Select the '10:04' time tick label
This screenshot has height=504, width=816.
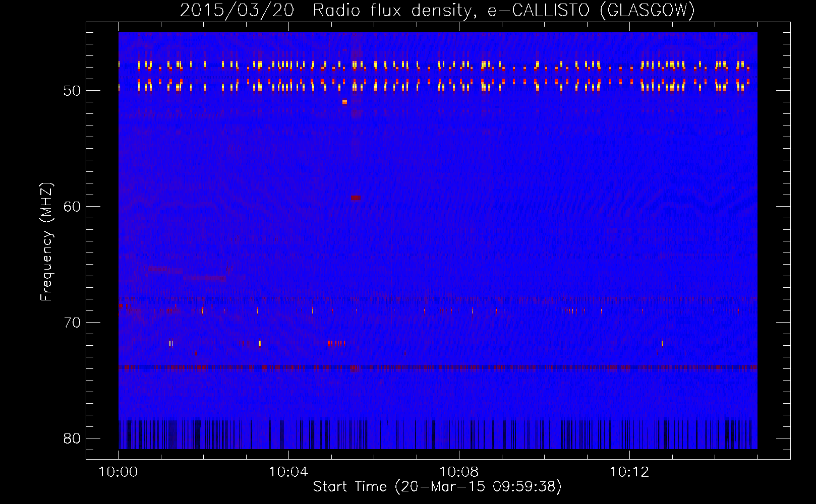(288, 472)
